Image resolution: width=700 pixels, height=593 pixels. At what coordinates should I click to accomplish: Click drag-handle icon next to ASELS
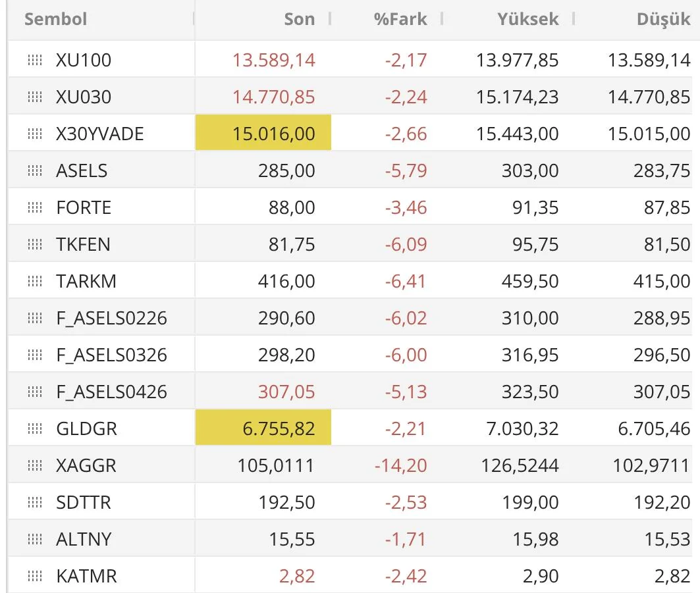35,171
